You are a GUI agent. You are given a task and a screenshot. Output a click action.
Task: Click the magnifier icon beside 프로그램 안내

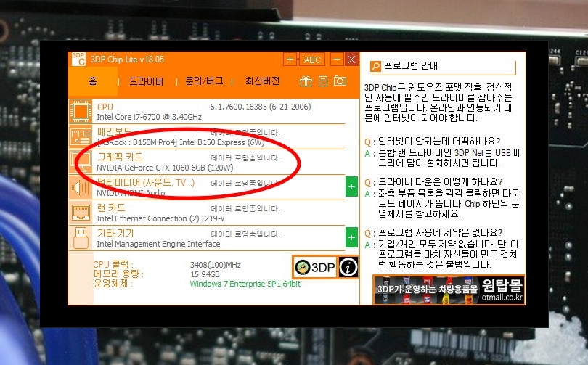(x=375, y=66)
